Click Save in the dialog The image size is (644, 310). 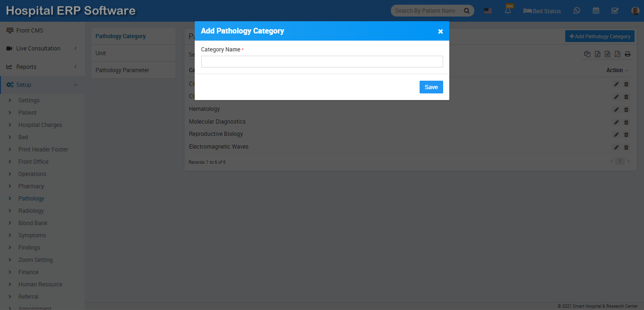click(431, 87)
